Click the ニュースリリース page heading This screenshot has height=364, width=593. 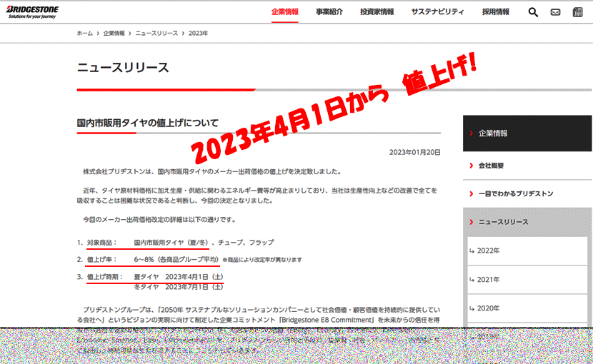click(123, 68)
